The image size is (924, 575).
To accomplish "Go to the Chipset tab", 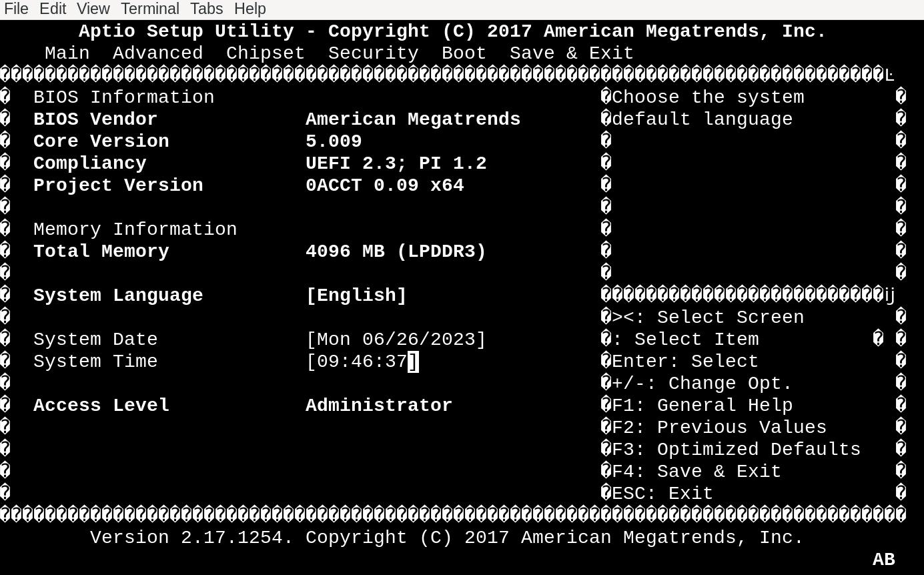I will point(265,53).
